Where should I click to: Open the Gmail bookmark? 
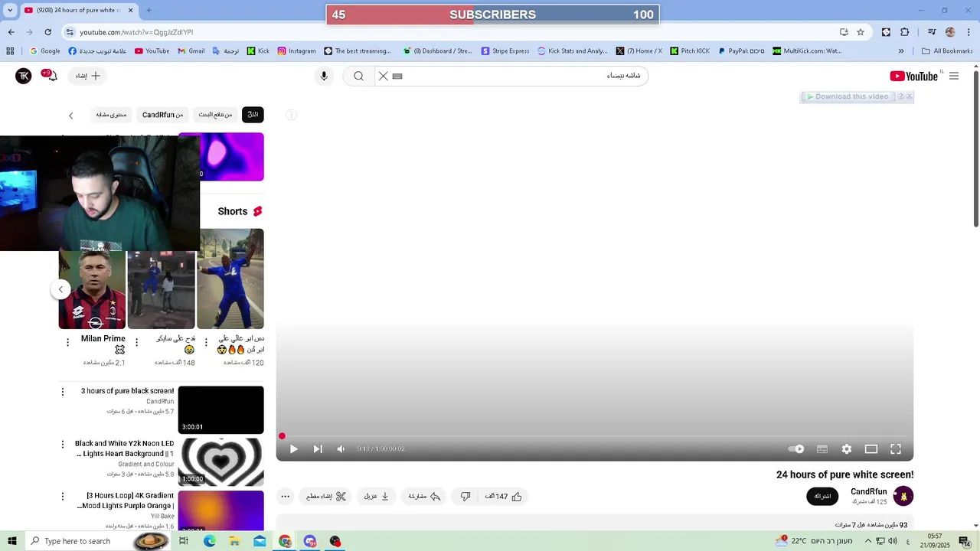click(x=191, y=51)
